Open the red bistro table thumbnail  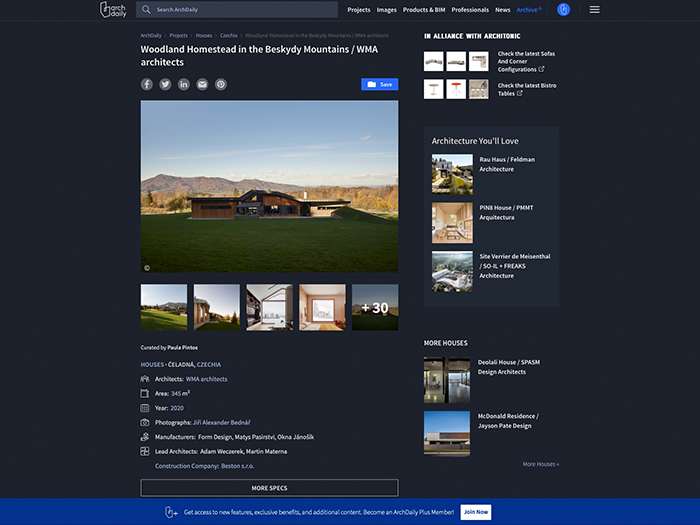[456, 89]
